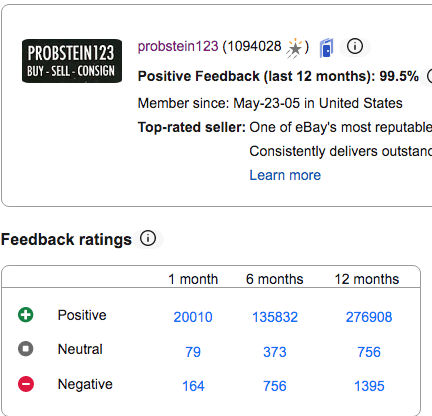This screenshot has width=432, height=416.
Task: Click the green Positive plus icon
Action: [x=26, y=315]
